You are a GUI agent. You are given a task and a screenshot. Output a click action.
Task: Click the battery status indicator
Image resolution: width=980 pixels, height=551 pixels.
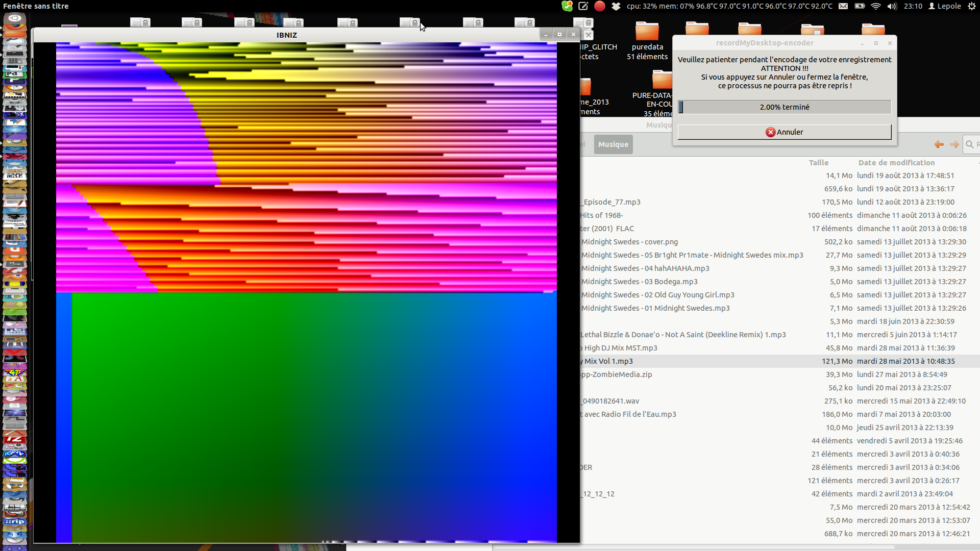pyautogui.click(x=860, y=6)
